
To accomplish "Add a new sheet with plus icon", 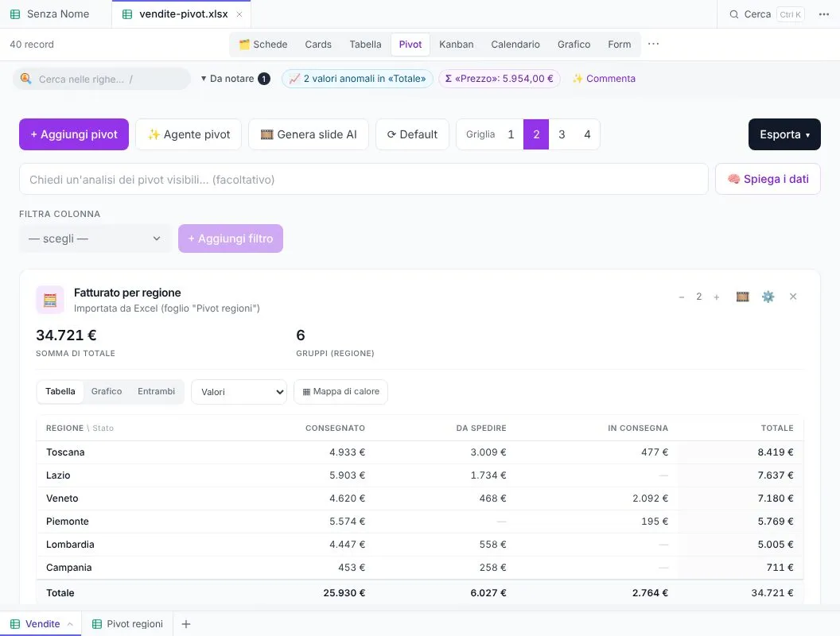I will pos(186,624).
